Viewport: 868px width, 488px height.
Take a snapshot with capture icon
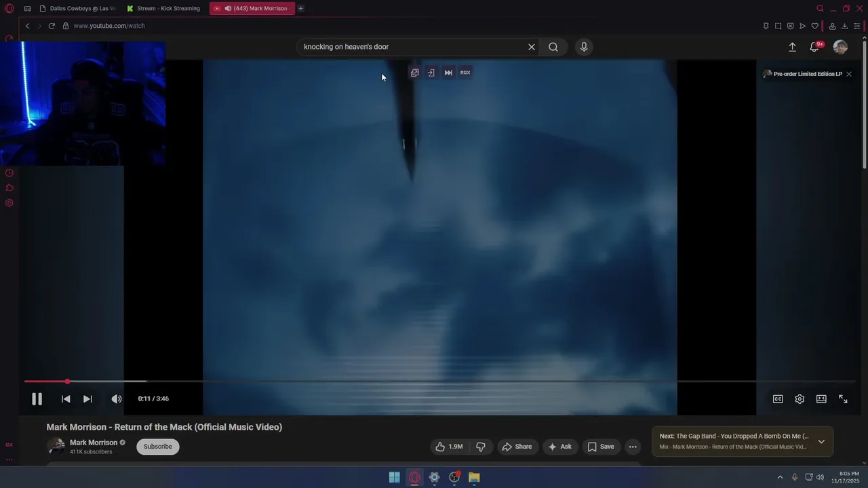click(778, 26)
